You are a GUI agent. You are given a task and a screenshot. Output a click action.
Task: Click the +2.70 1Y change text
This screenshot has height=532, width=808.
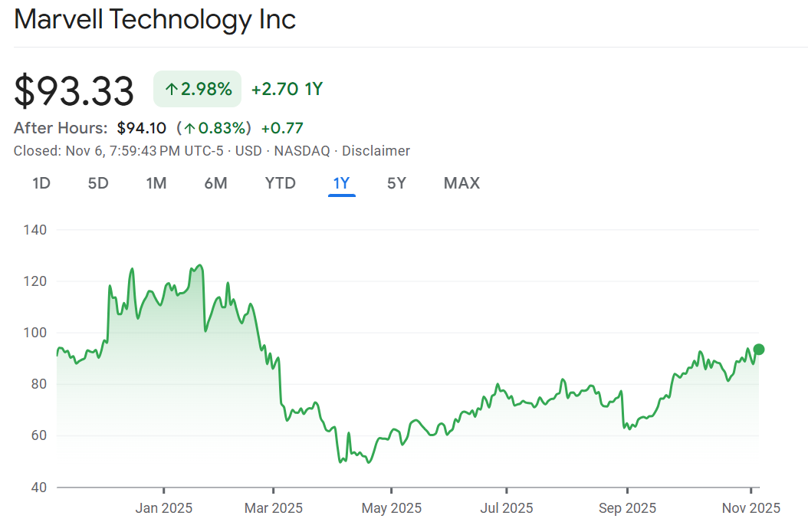coord(287,90)
